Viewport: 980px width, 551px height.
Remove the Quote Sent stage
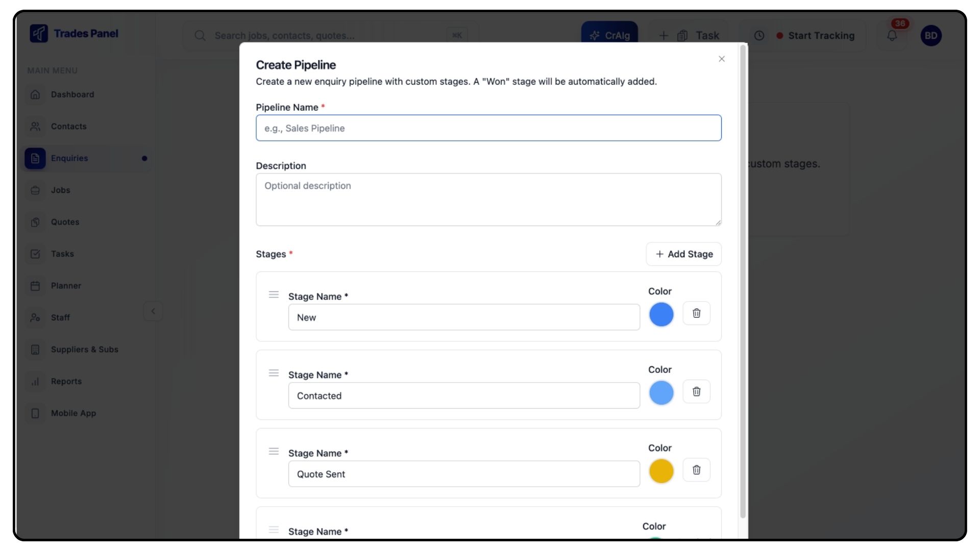coord(696,470)
